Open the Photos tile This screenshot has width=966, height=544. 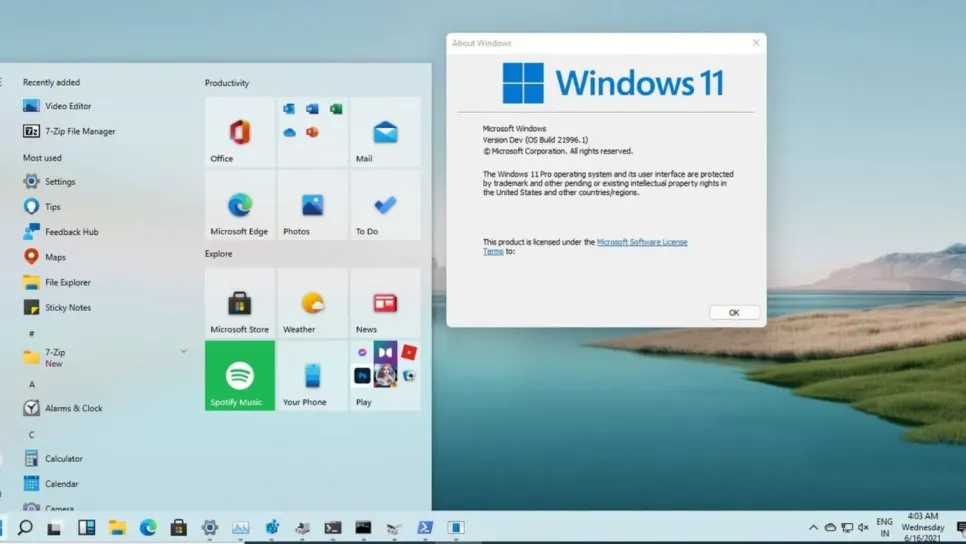pos(312,205)
